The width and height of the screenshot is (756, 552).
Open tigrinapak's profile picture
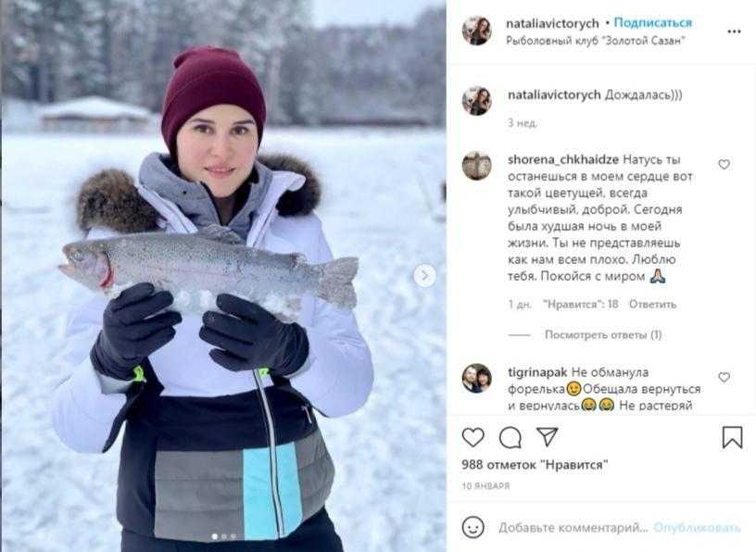(476, 378)
